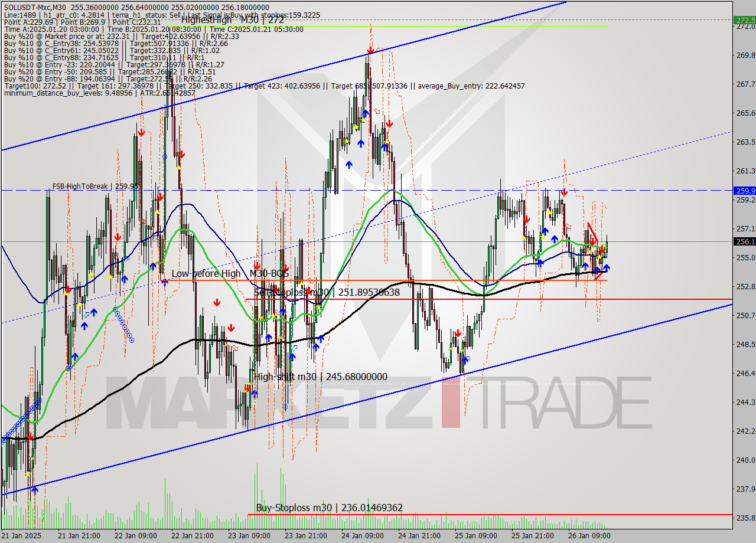
Task: Click the '22 Jan 21:00' time axis label
Action: point(193,536)
